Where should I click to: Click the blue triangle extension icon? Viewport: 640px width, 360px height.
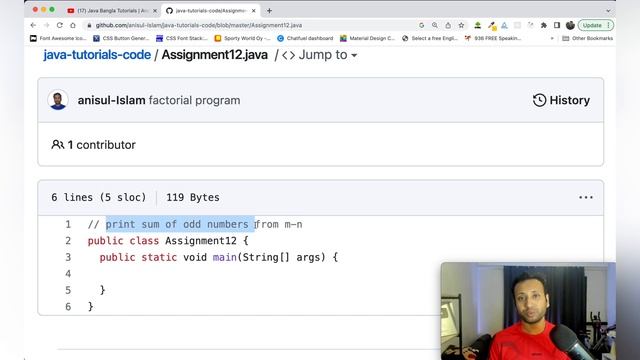click(504, 25)
